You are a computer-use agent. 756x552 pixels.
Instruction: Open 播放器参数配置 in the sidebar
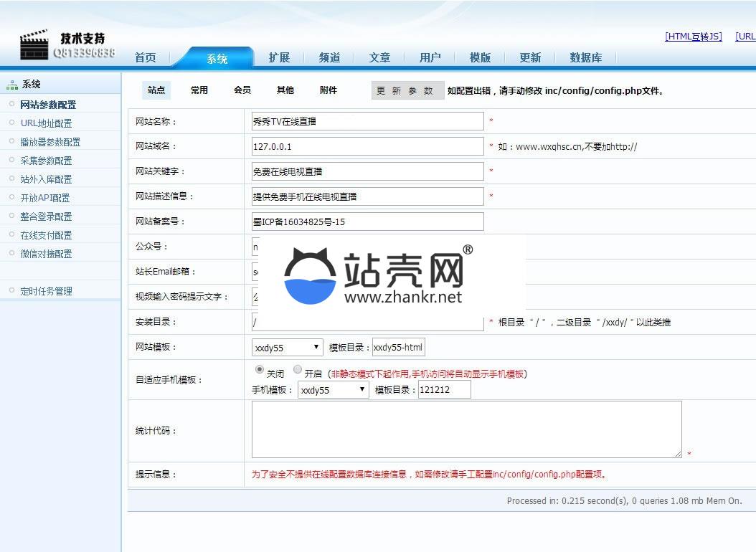point(50,142)
